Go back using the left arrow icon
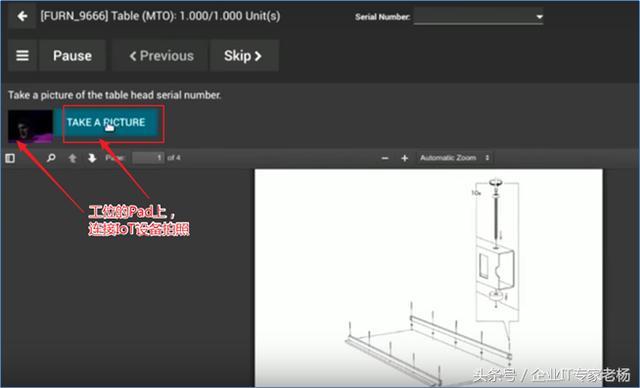This screenshot has width=640, height=388. point(22,16)
